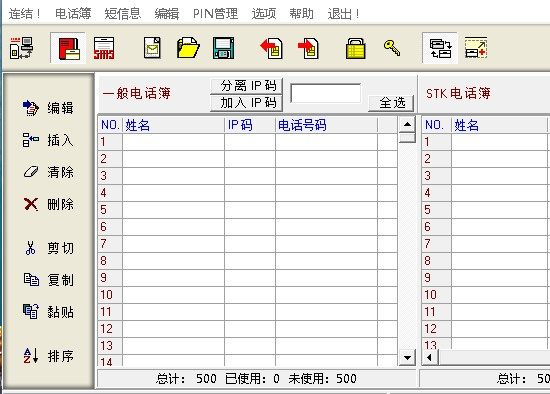
Task: Open the PIN管理 menu
Action: point(215,14)
